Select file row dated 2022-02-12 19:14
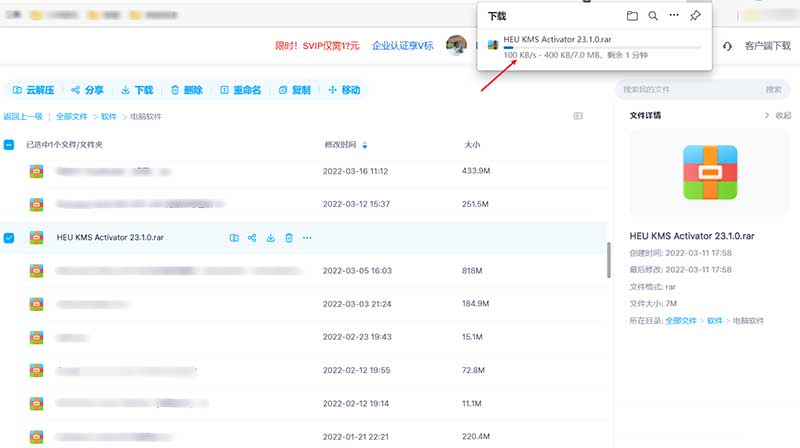Screen dimensions: 800x448 [304, 404]
